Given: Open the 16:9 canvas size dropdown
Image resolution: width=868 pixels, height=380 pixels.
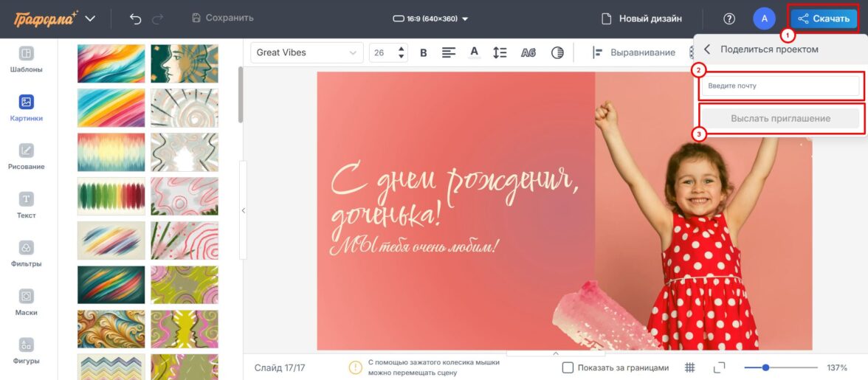Looking at the screenshot, I should (x=431, y=18).
